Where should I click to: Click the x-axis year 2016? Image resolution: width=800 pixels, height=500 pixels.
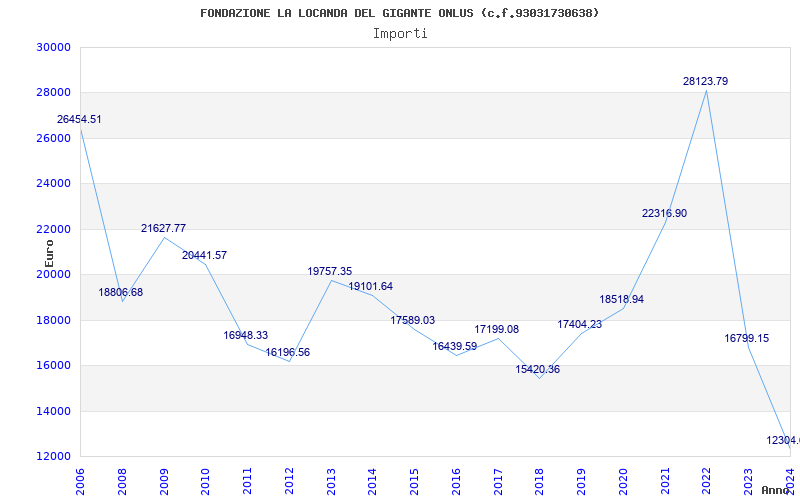coord(456,481)
